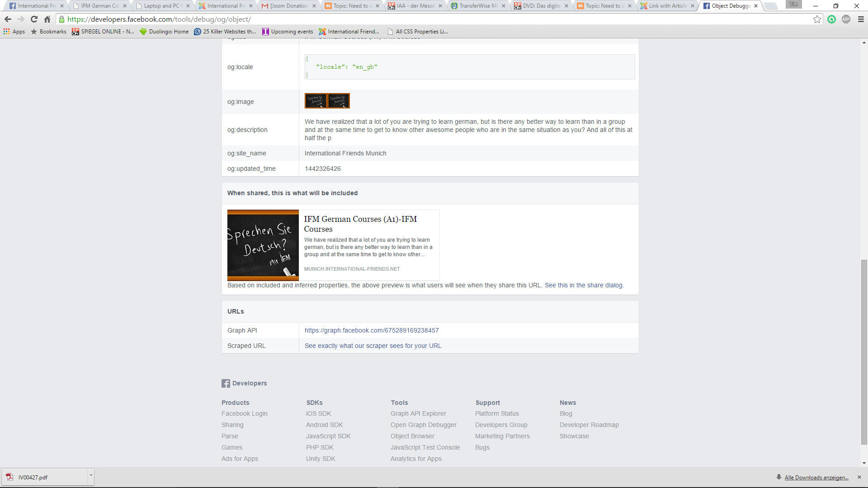Viewport: 868px width, 488px height.
Task: Close the downloads bar
Action: [859, 477]
